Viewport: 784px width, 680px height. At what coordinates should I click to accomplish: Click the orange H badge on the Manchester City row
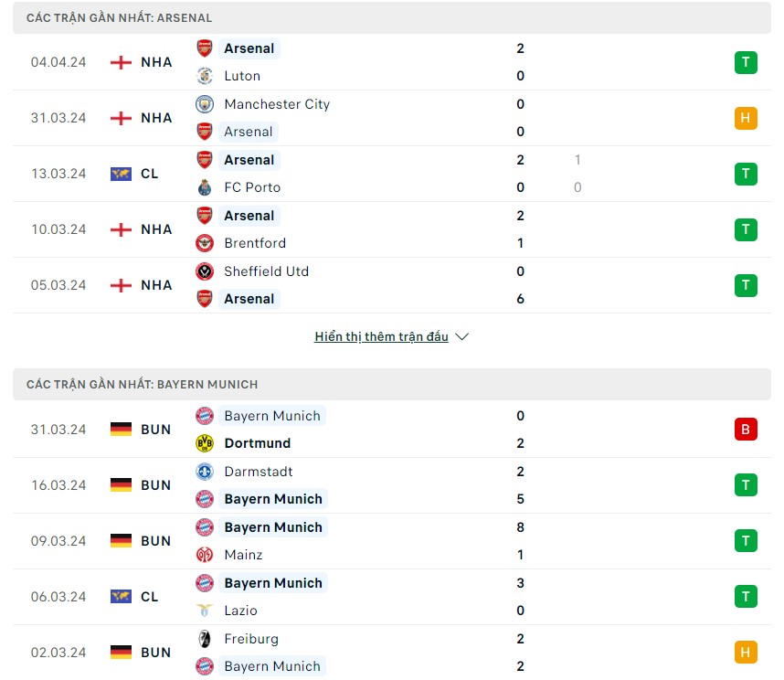tap(746, 118)
